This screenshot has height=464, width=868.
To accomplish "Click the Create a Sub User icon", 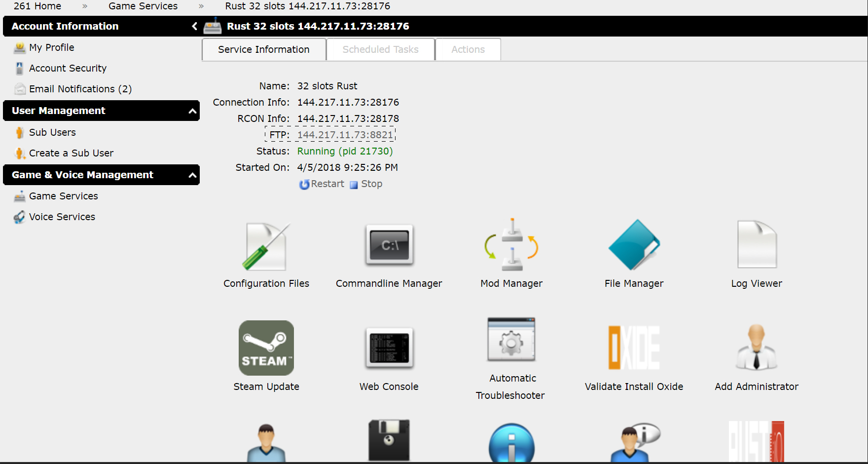I will coord(20,153).
